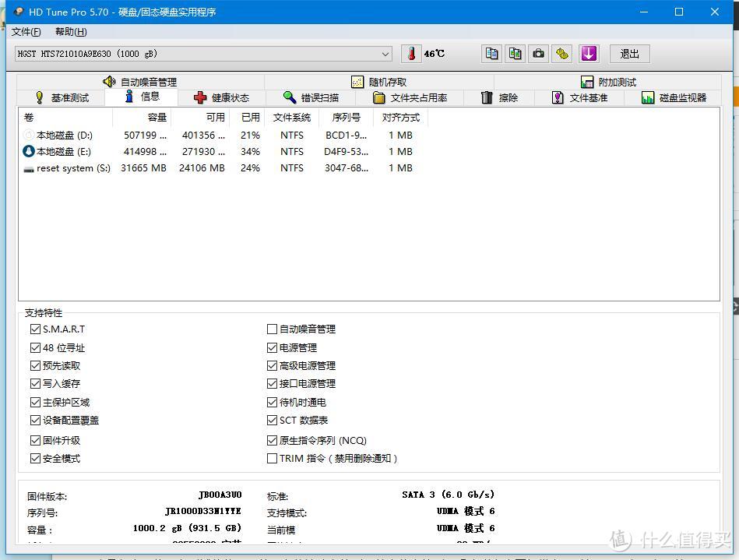Click the red cross health icon
739x560 pixels.
[200, 97]
